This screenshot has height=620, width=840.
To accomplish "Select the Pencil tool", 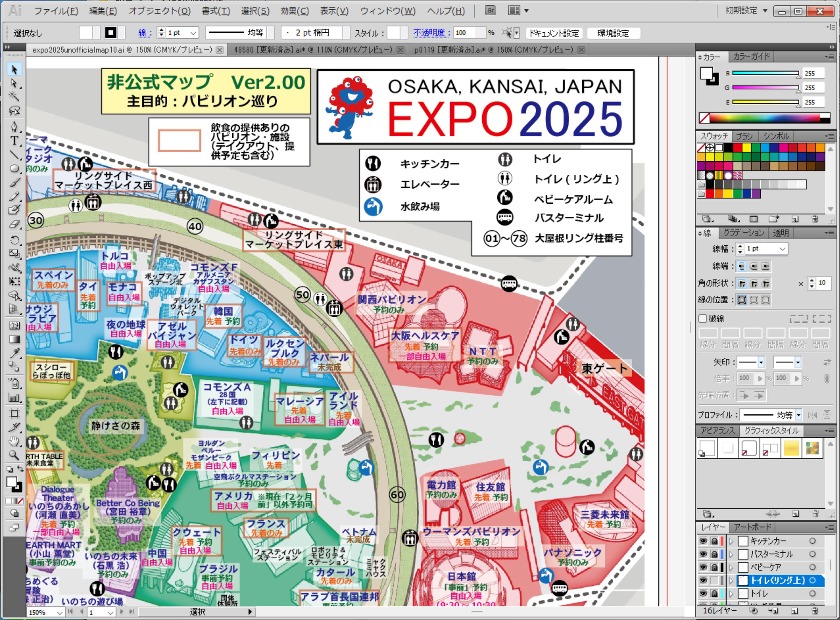I will click(14, 197).
